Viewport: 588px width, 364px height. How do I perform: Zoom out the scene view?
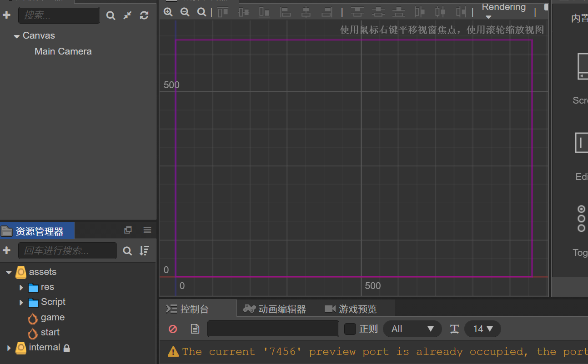pyautogui.click(x=185, y=12)
